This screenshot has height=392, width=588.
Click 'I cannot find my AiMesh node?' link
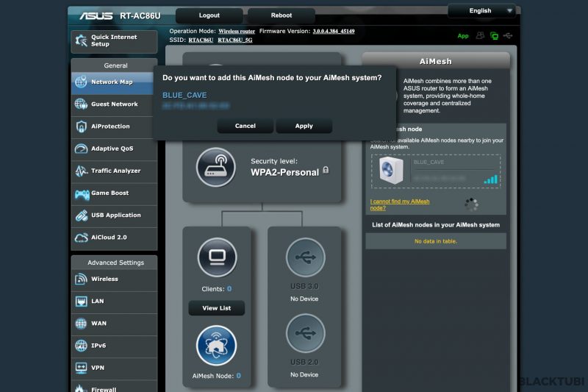[x=400, y=204]
